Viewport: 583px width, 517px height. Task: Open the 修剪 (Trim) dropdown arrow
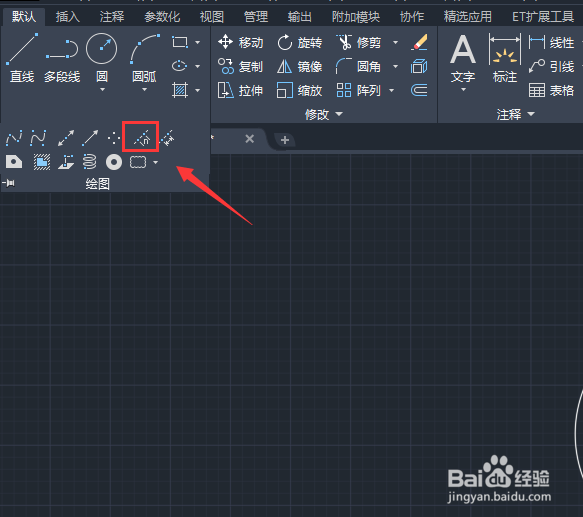pyautogui.click(x=396, y=42)
